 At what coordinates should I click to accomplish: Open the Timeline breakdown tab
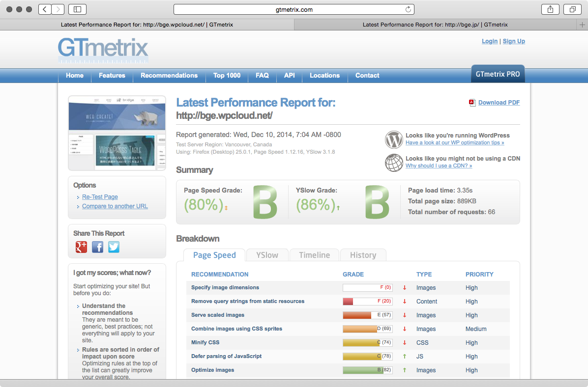(314, 255)
